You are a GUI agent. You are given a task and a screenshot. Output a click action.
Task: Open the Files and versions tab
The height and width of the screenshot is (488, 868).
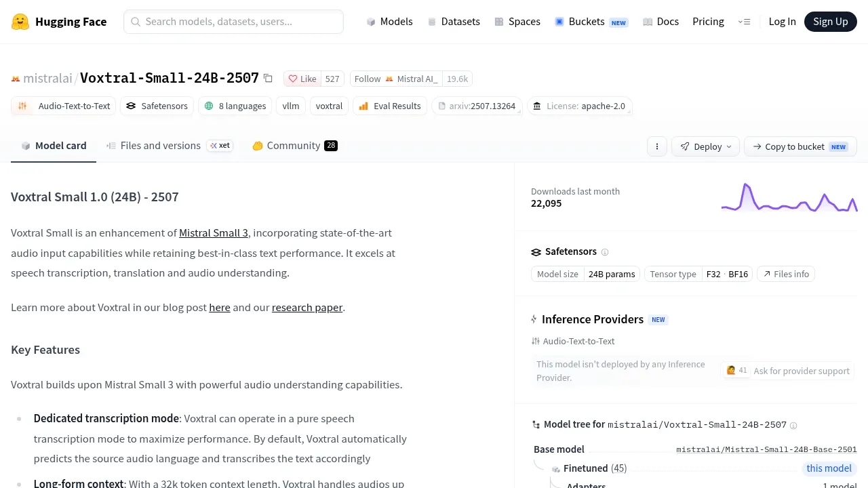pos(170,146)
